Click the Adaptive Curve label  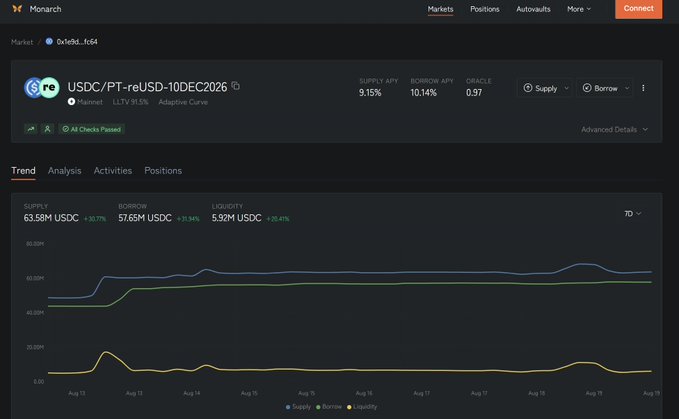[x=183, y=102]
